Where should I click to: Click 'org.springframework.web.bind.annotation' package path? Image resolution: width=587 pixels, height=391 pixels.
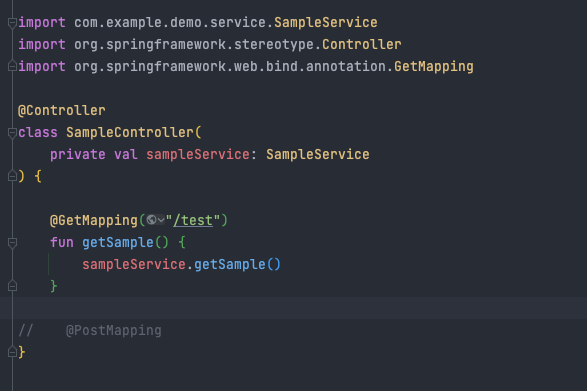point(230,67)
